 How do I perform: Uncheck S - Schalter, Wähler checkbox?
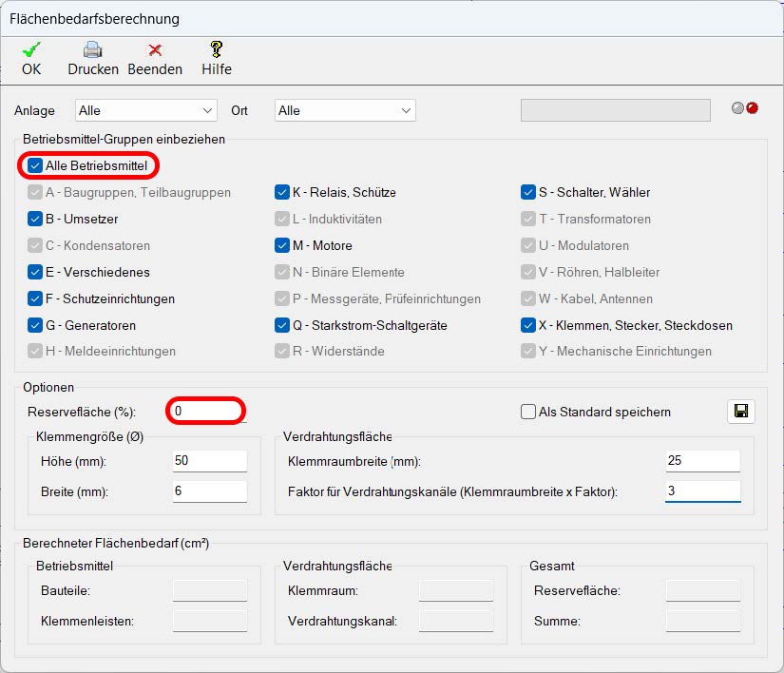pyautogui.click(x=528, y=192)
